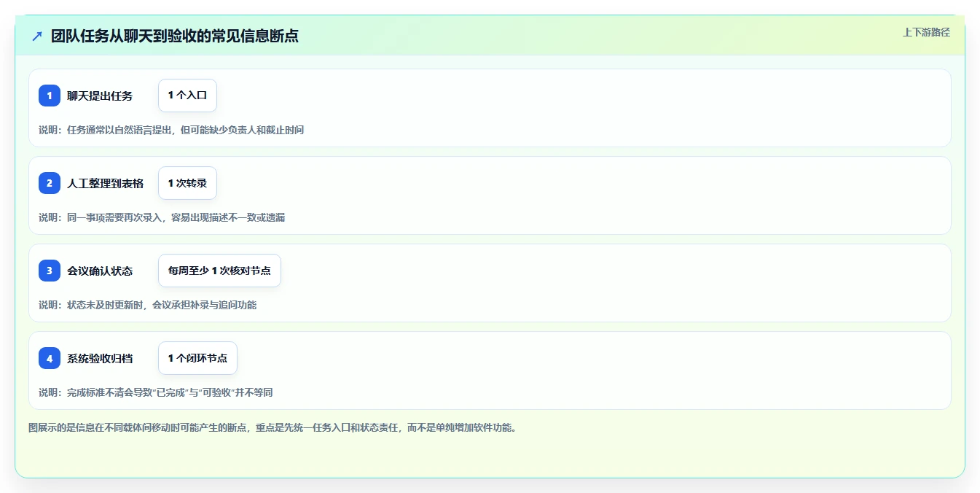
Task: Click the '1 个入口' pill
Action: (x=187, y=96)
